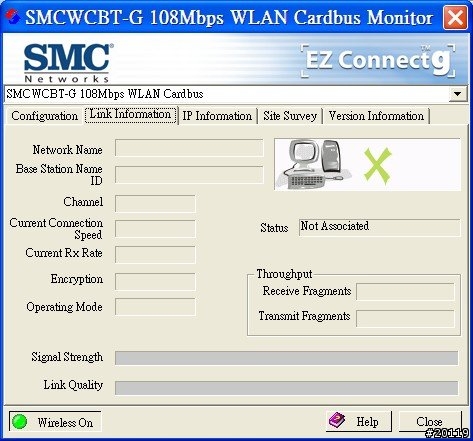This screenshot has width=473, height=441.
Task: Click the Link Quality bar
Action: click(x=286, y=388)
